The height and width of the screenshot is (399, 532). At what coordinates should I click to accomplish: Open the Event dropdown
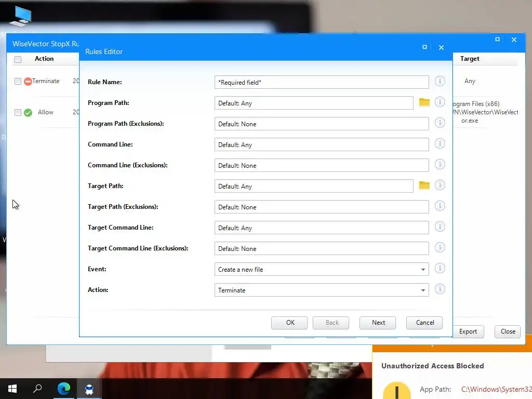click(x=322, y=270)
